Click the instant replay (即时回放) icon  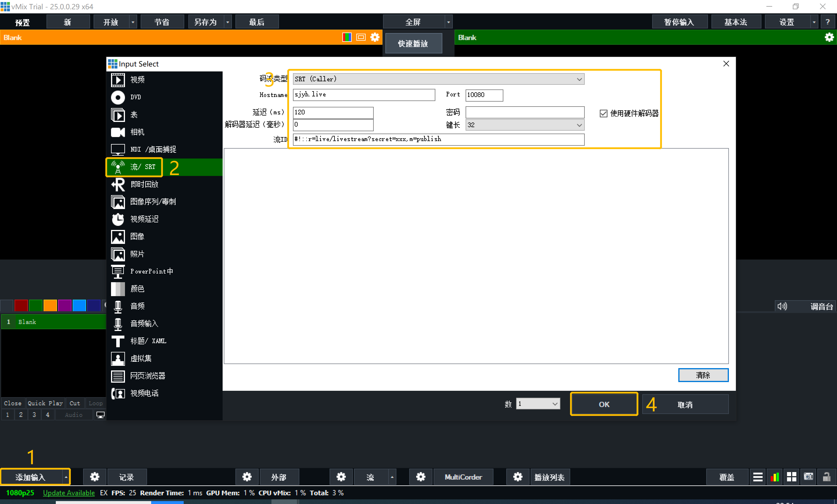point(118,184)
